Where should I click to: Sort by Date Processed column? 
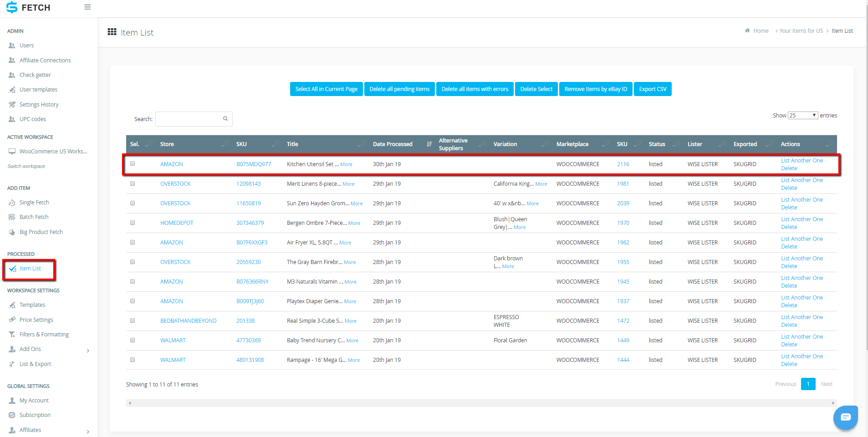pos(402,144)
